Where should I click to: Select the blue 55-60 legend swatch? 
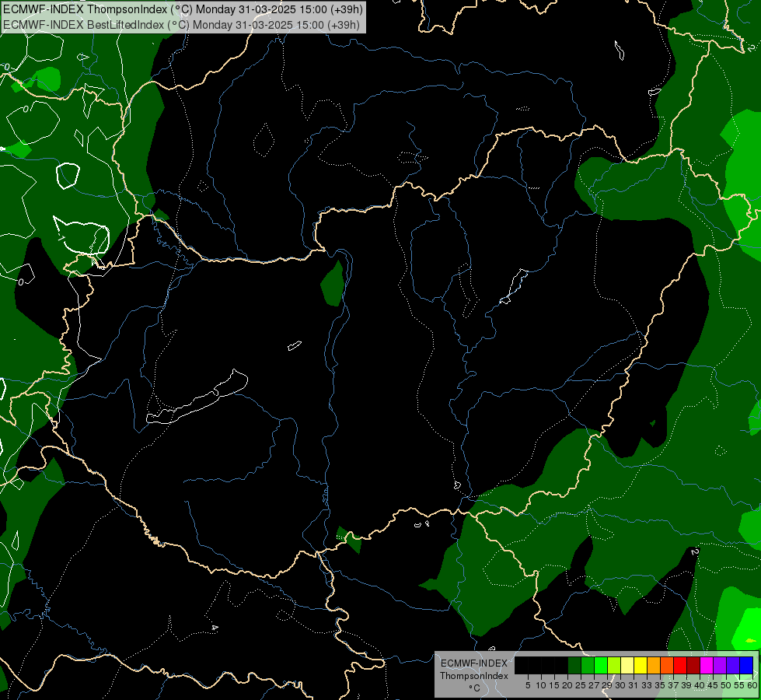click(x=746, y=665)
